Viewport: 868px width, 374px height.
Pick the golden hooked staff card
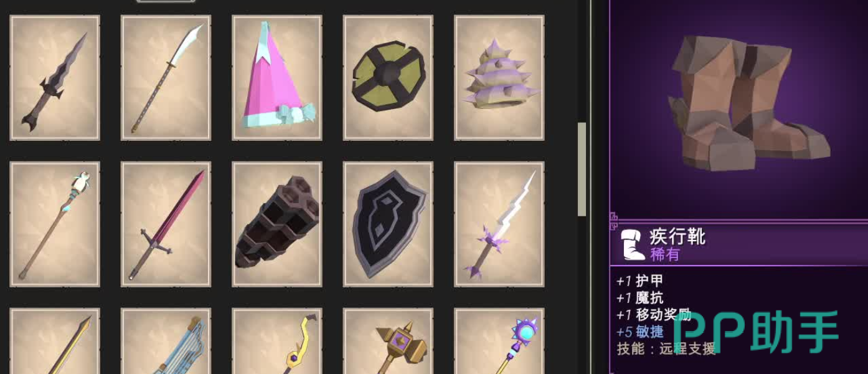[x=277, y=342]
